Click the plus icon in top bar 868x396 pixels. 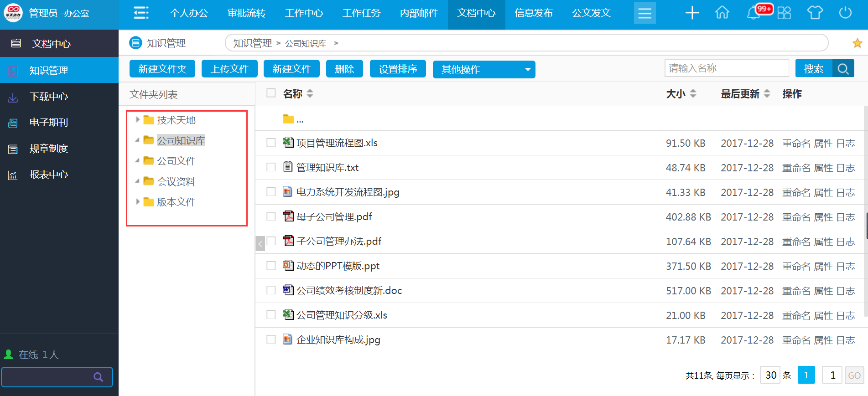pos(692,13)
